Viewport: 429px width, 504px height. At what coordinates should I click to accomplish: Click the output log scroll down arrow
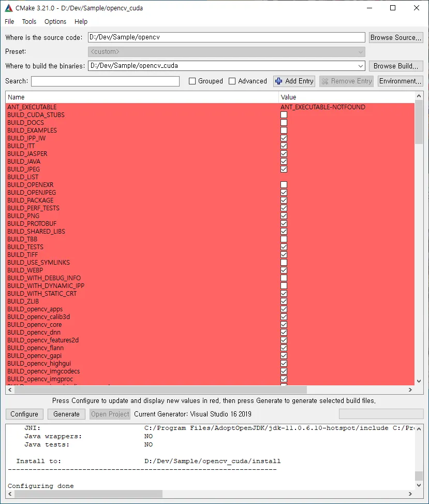pos(419,485)
